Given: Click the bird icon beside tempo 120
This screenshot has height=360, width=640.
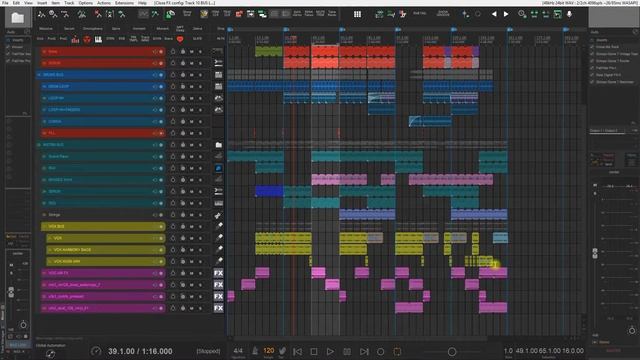Looking at the screenshot, I should [282, 351].
